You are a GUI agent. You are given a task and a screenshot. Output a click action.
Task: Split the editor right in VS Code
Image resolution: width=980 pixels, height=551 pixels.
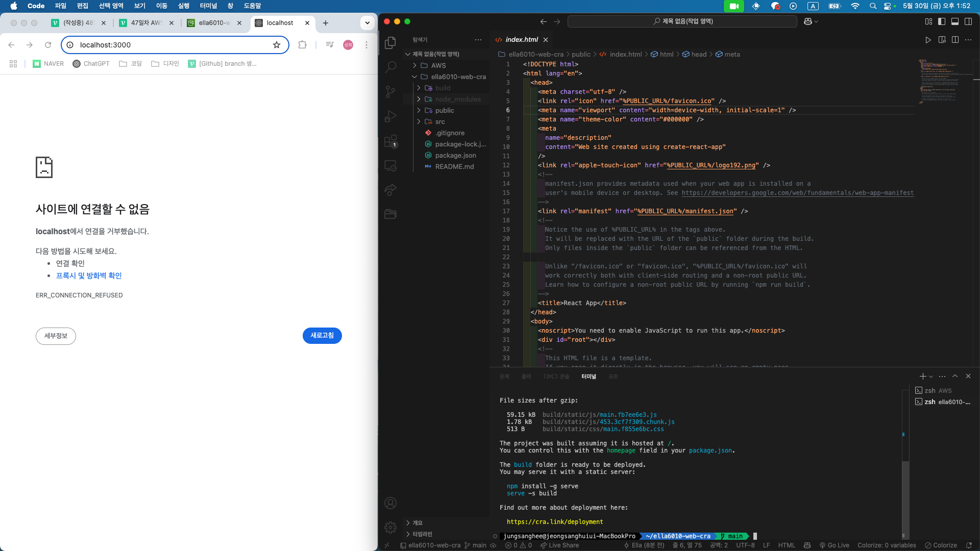955,40
